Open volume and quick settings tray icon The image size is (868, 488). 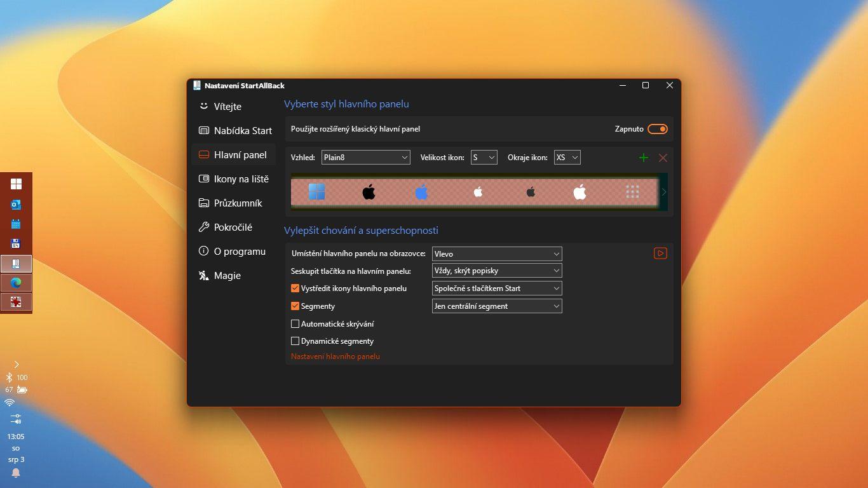[x=16, y=419]
